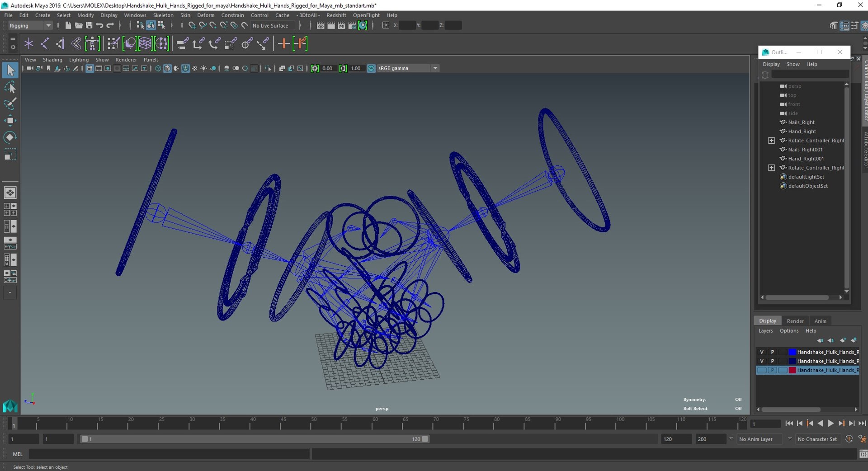Click the Create Lattice shelf icon
The image size is (868, 471).
click(x=145, y=43)
